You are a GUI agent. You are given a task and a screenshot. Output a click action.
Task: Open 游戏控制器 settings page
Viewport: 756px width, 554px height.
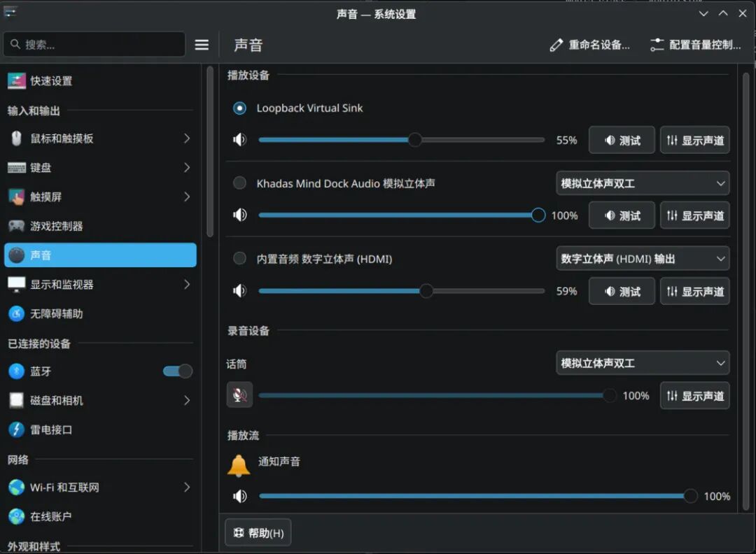click(x=100, y=226)
